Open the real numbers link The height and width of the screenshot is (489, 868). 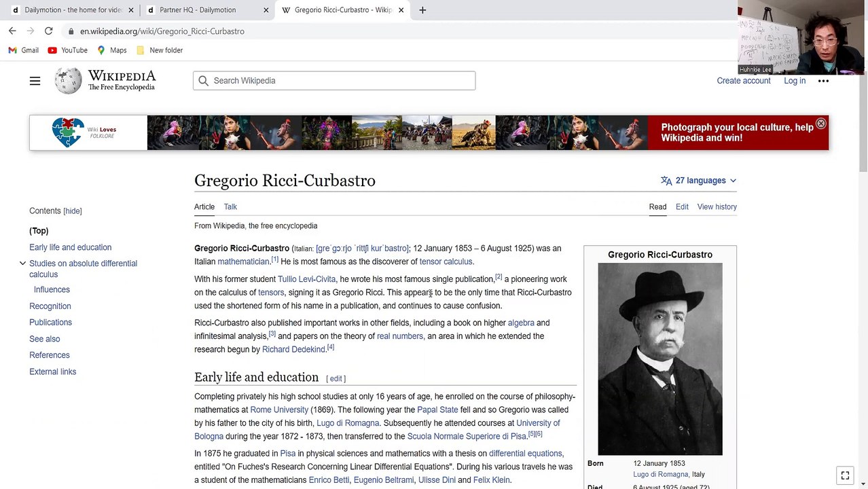(400, 336)
